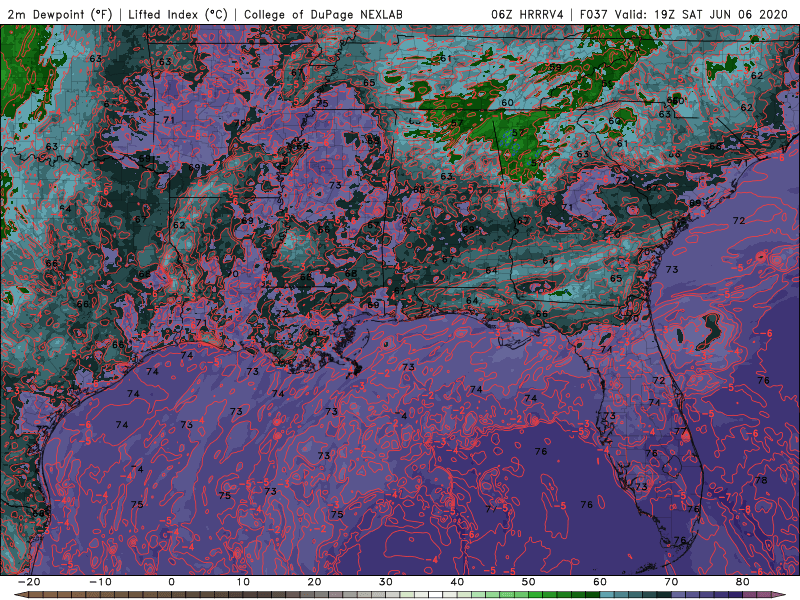The height and width of the screenshot is (600, 800).
Task: Click the "77" dewpoint value on Florida's east coast
Action: coord(680,431)
